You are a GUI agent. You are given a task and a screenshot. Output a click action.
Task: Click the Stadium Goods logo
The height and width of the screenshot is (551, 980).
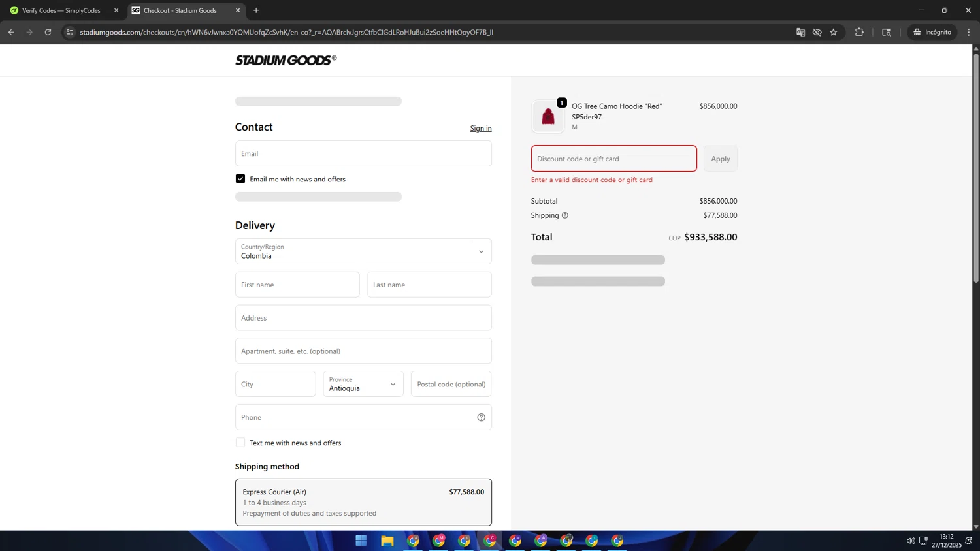click(x=286, y=60)
